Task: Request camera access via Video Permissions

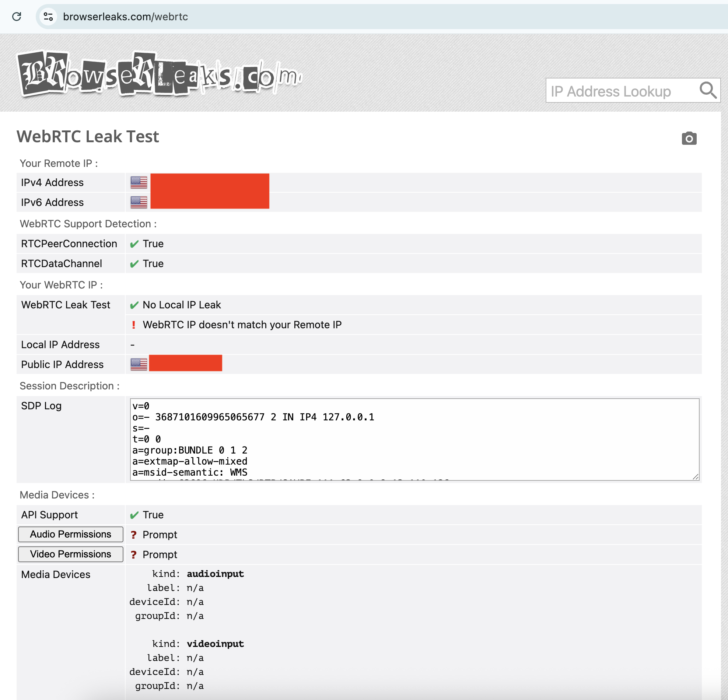Action: tap(70, 554)
